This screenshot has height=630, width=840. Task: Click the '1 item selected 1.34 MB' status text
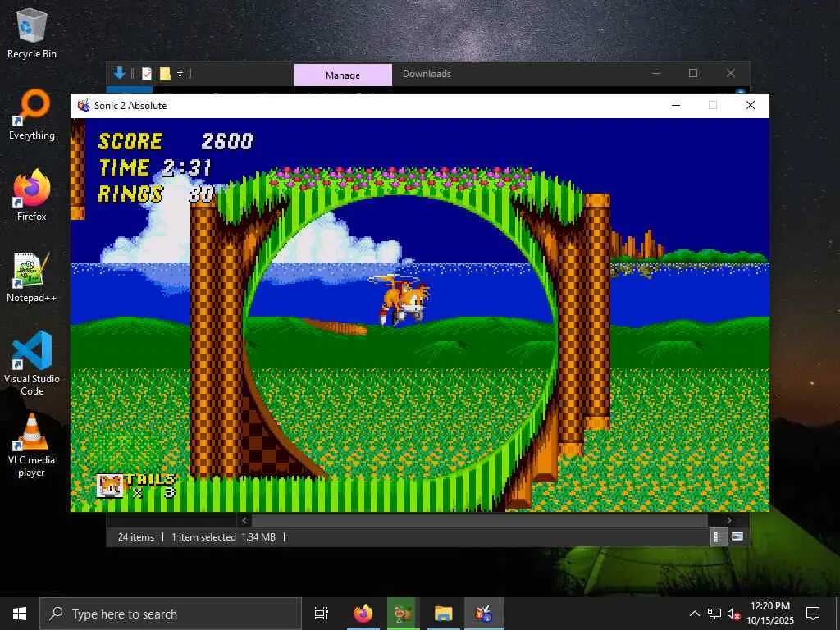pyautogui.click(x=223, y=536)
